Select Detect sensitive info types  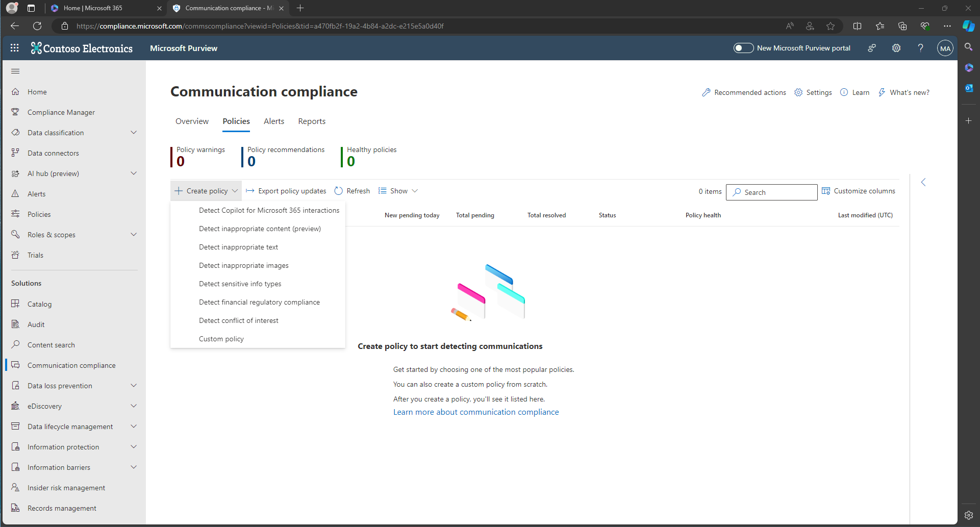(258, 284)
